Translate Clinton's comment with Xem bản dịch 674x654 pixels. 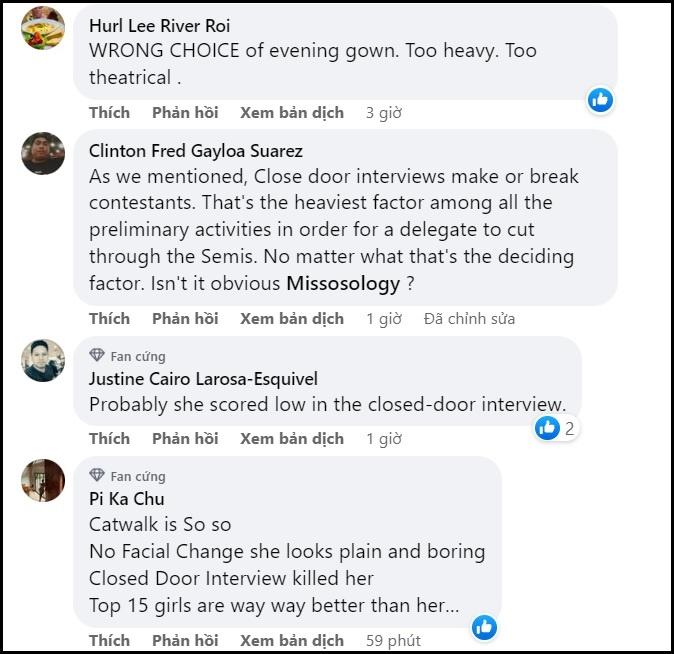pos(292,318)
